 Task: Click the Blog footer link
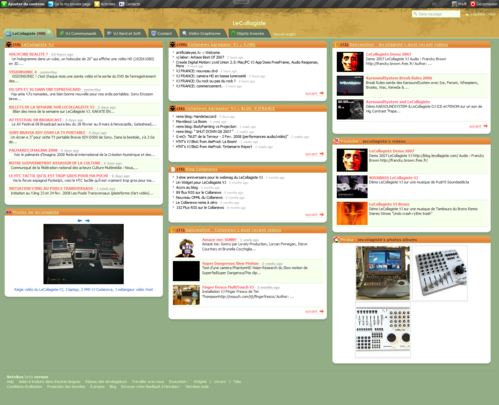click(x=113, y=386)
